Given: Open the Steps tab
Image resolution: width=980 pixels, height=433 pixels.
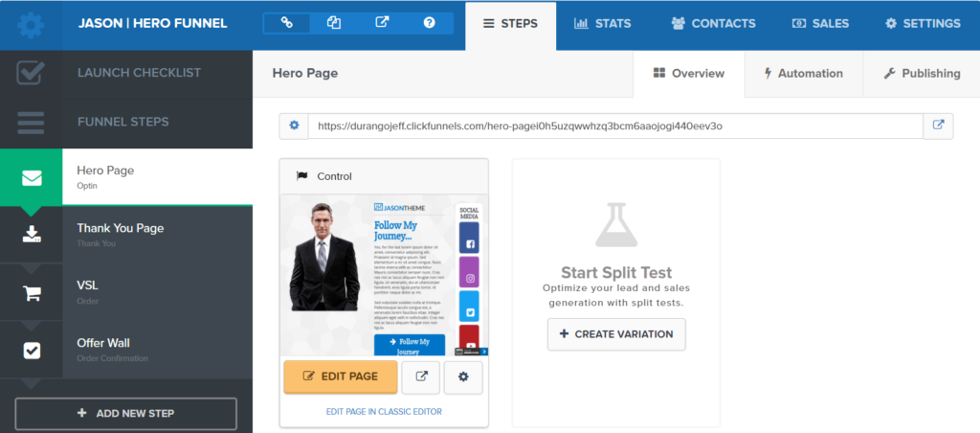Looking at the screenshot, I should [x=511, y=24].
